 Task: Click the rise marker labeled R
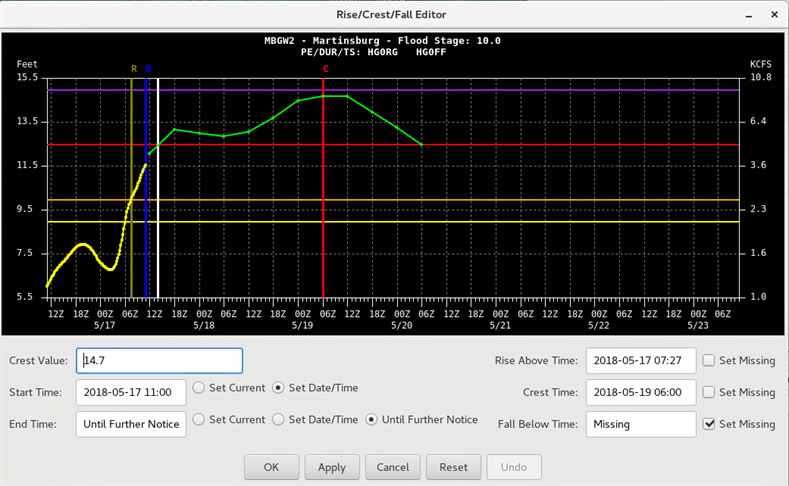134,69
